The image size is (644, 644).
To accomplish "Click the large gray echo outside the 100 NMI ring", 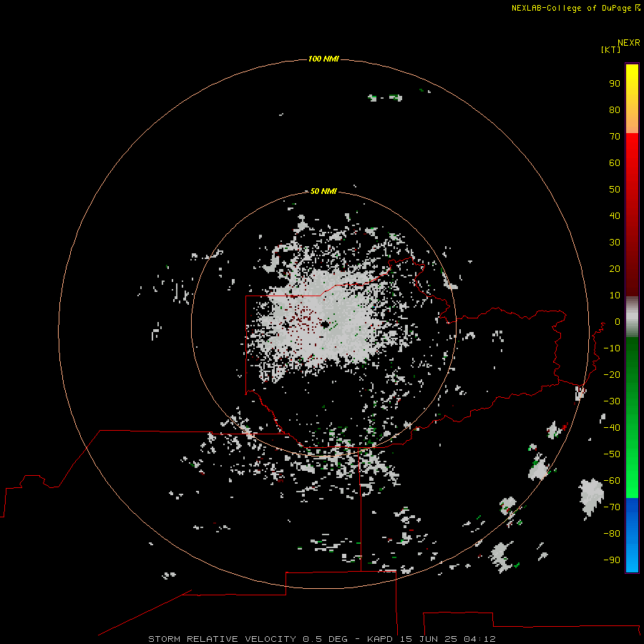I will tap(592, 497).
